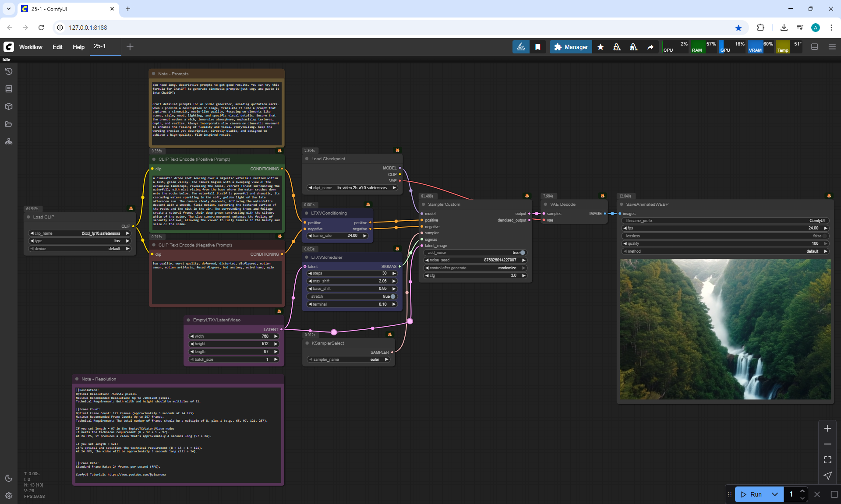Open the Edit menu
Viewport: 841px width, 504px height.
[57, 47]
